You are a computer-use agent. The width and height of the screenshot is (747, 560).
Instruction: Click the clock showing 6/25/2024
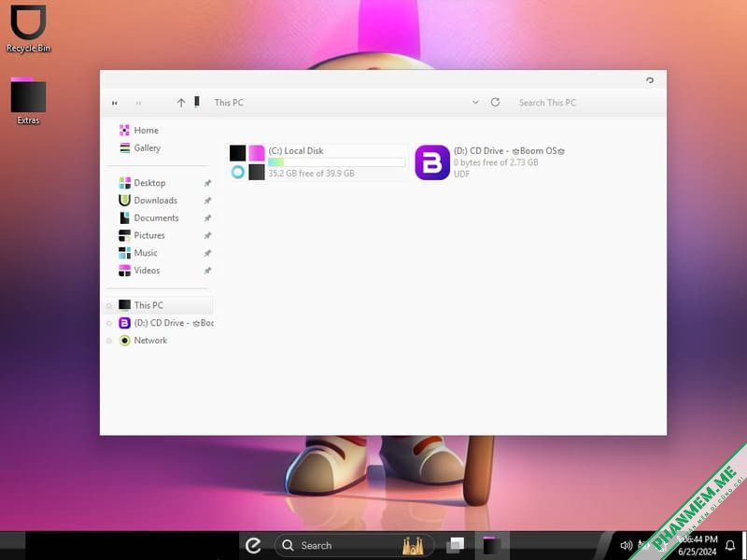point(697,546)
